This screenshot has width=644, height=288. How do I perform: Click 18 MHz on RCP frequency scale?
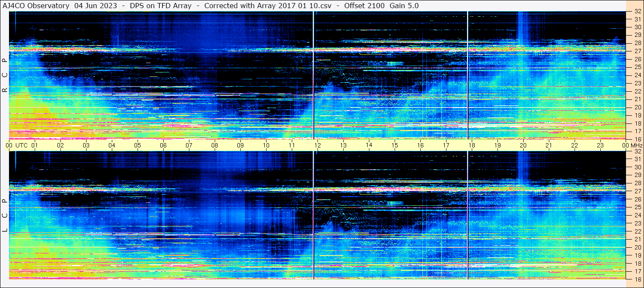click(x=637, y=123)
